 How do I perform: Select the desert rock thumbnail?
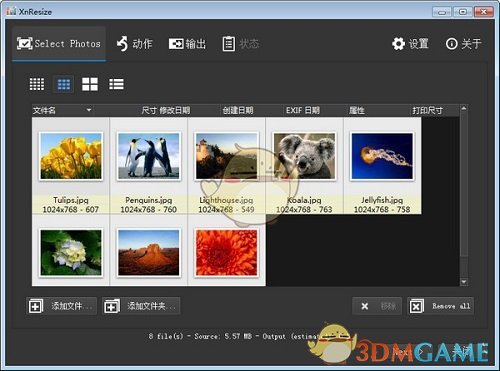point(148,253)
